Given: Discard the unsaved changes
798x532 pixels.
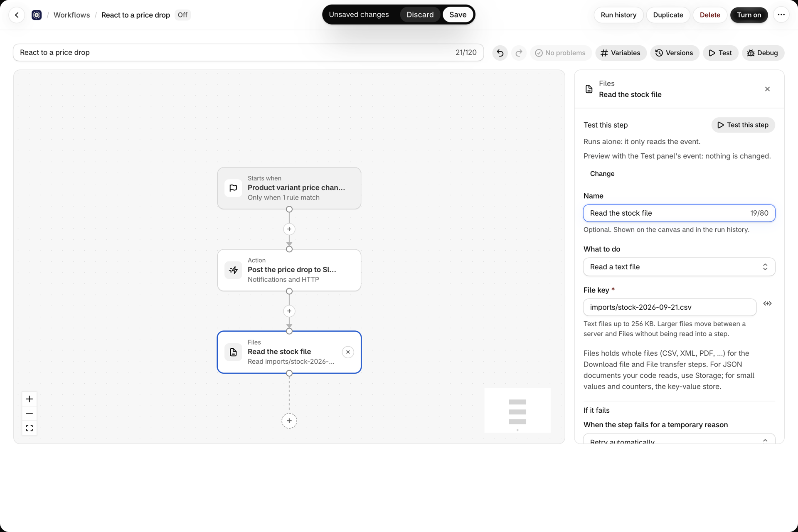Looking at the screenshot, I should point(420,15).
